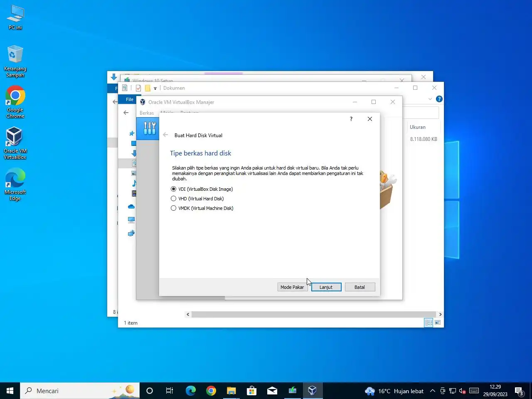Select Network icon in Explorer sidebar
Image resolution: width=532 pixels, height=399 pixels.
pos(131,233)
